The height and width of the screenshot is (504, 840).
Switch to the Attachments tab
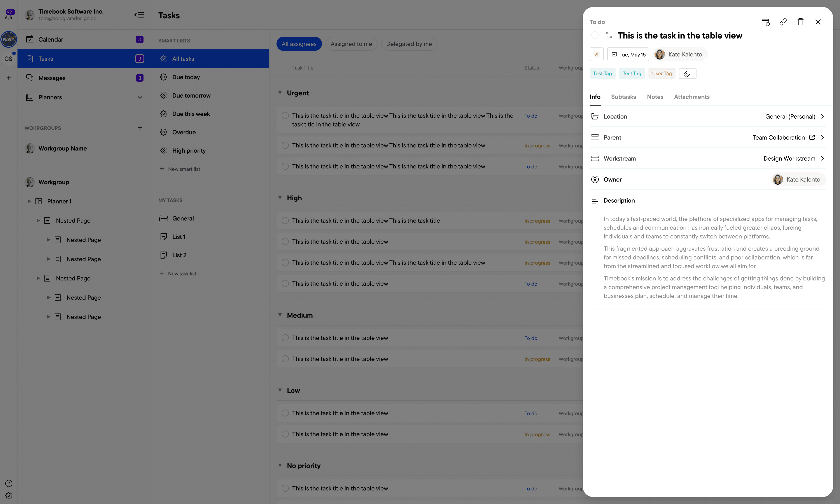pyautogui.click(x=692, y=97)
